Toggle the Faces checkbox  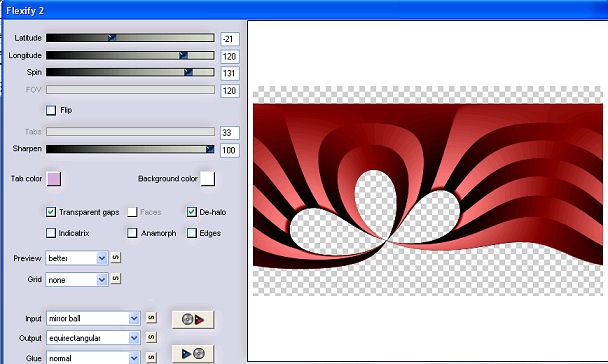pos(132,212)
